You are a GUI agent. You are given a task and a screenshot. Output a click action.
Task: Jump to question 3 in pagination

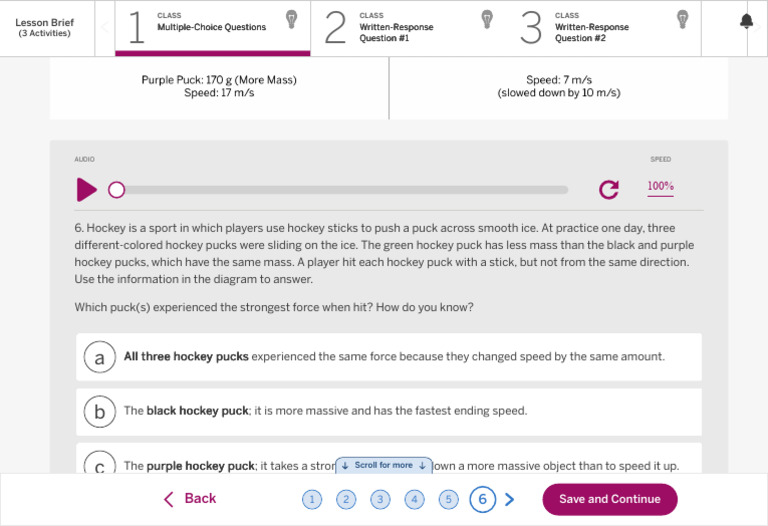[x=380, y=500]
